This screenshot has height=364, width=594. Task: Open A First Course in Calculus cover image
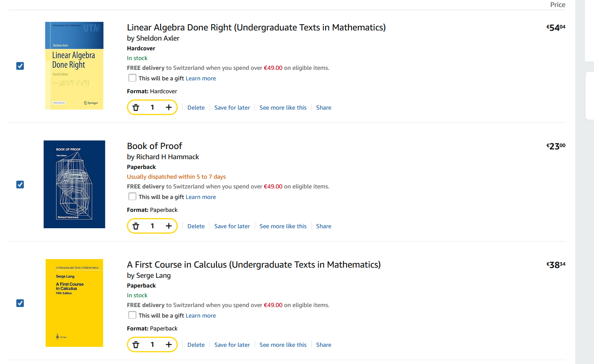tap(74, 303)
